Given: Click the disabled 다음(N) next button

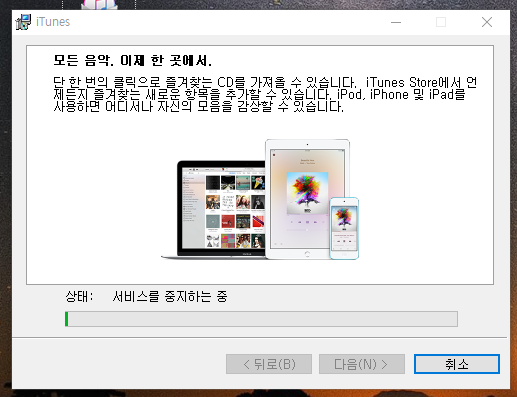Looking at the screenshot, I should pos(362,364).
